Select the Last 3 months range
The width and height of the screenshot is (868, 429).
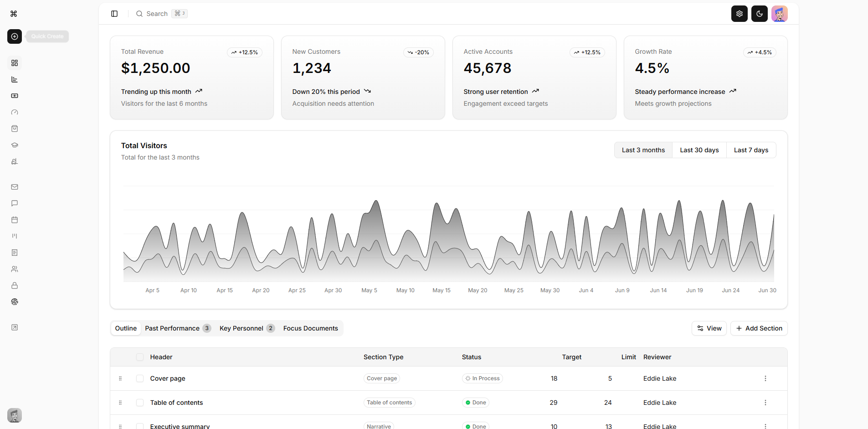(x=643, y=150)
